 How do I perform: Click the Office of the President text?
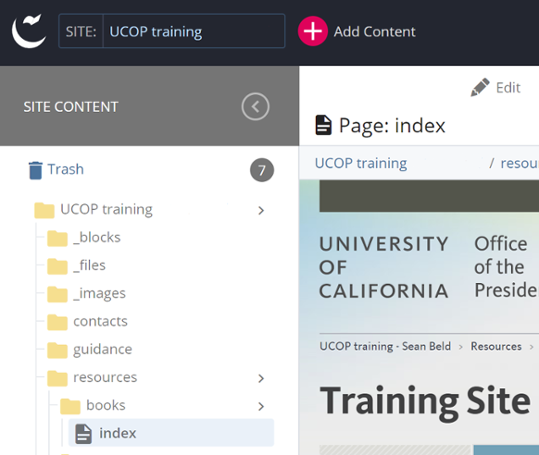[x=507, y=267]
